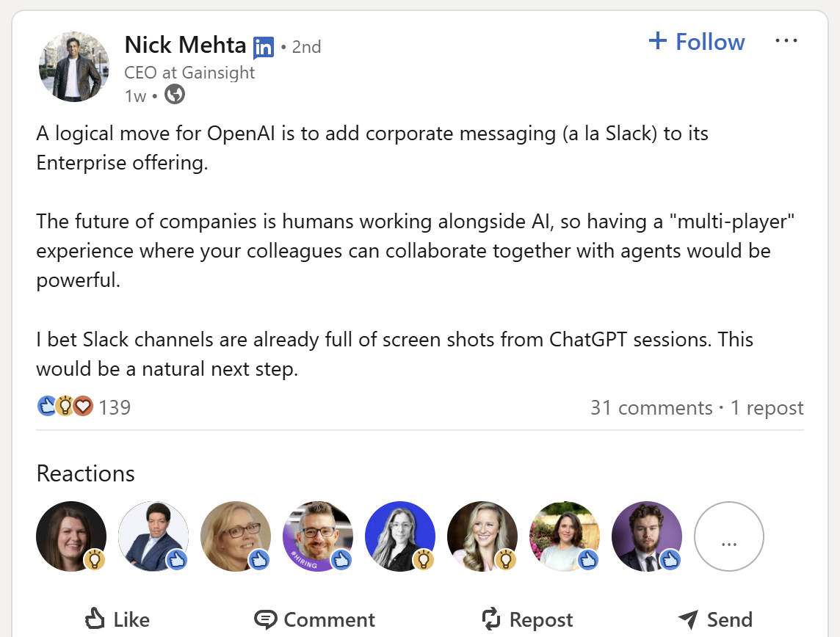This screenshot has height=637, width=840.
Task: Click the Like thumbs-up icon
Action: click(x=96, y=619)
